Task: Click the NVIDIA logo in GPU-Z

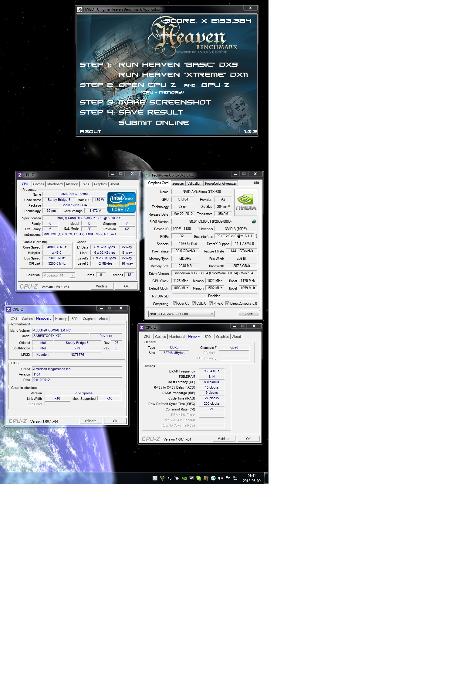Action: [x=246, y=202]
